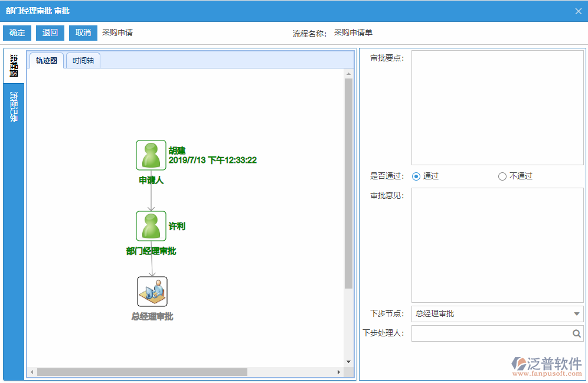
Task: Click the scroll down arrow of the diagram
Action: pyautogui.click(x=348, y=362)
